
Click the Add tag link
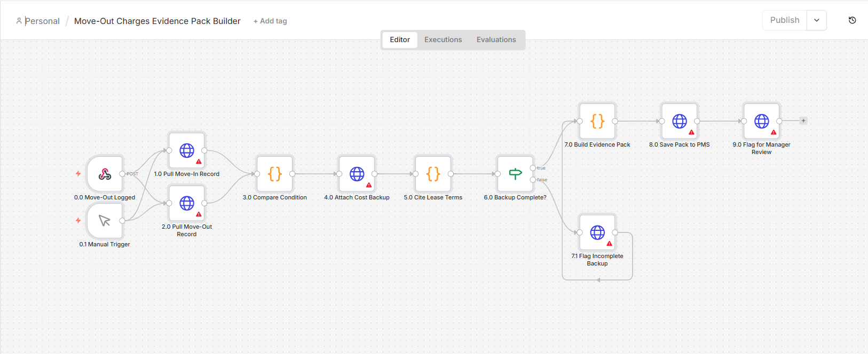pos(270,21)
